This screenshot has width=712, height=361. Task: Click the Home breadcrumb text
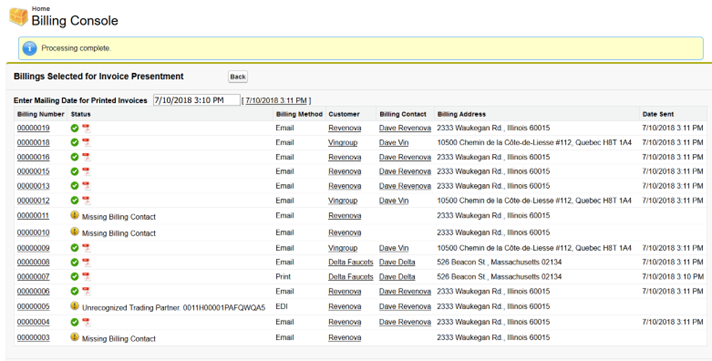(41, 9)
